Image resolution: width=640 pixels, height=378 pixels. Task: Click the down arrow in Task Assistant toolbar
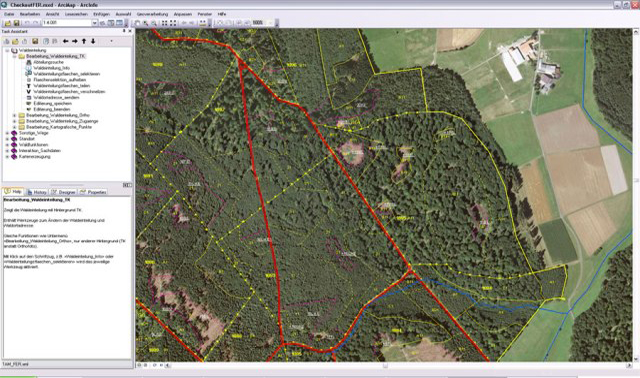point(93,41)
